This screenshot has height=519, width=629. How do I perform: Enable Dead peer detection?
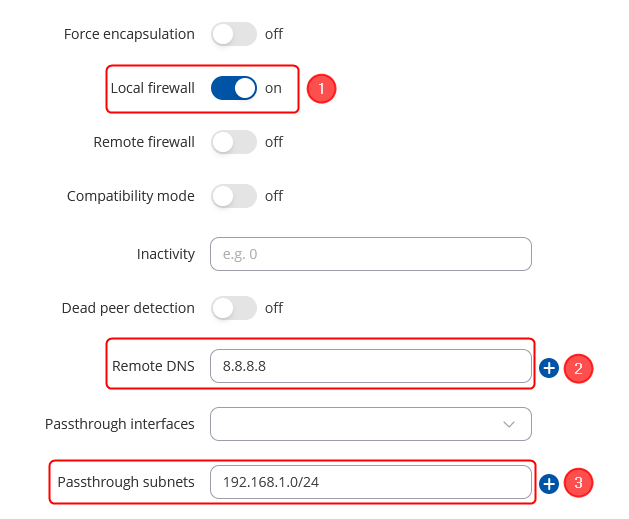click(x=235, y=308)
